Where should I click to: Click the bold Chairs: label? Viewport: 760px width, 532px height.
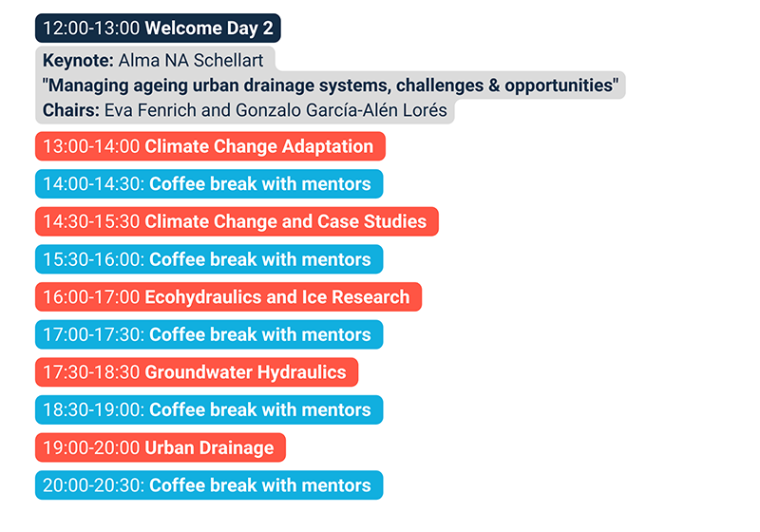[71, 110]
